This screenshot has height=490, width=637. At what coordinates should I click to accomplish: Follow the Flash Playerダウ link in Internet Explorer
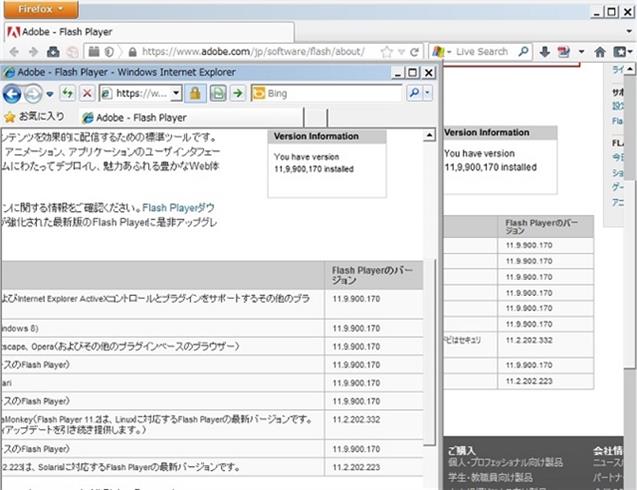pyautogui.click(x=178, y=208)
